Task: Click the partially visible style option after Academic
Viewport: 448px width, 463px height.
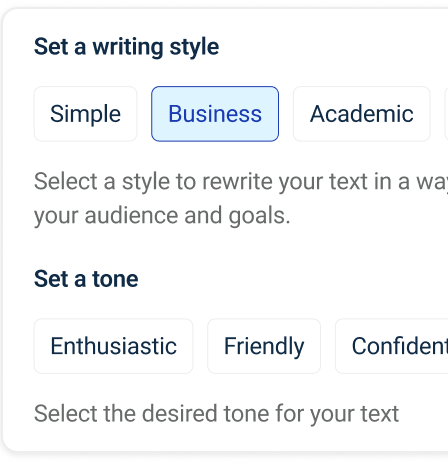Action: coord(446,114)
